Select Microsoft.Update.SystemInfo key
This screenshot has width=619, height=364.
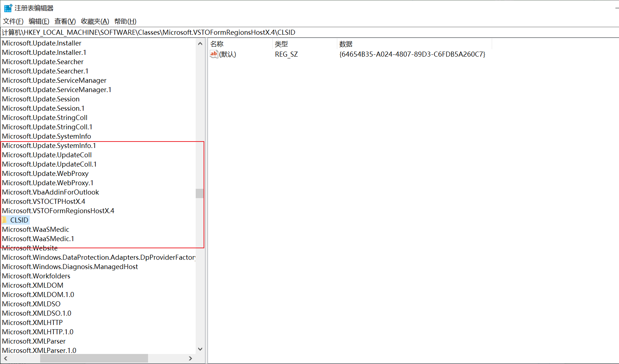click(x=47, y=136)
